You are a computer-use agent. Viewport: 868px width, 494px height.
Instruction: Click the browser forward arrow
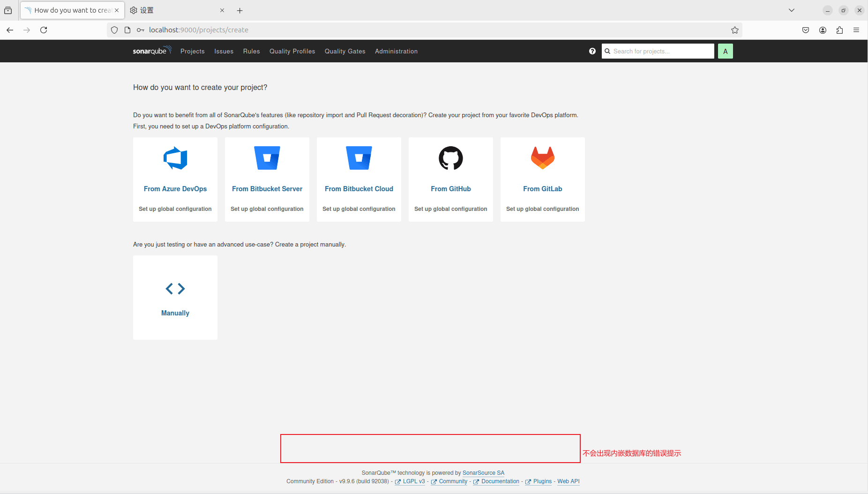click(x=27, y=30)
